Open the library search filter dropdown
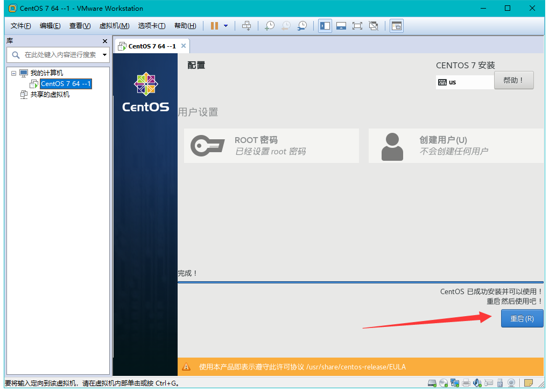 tap(104, 55)
